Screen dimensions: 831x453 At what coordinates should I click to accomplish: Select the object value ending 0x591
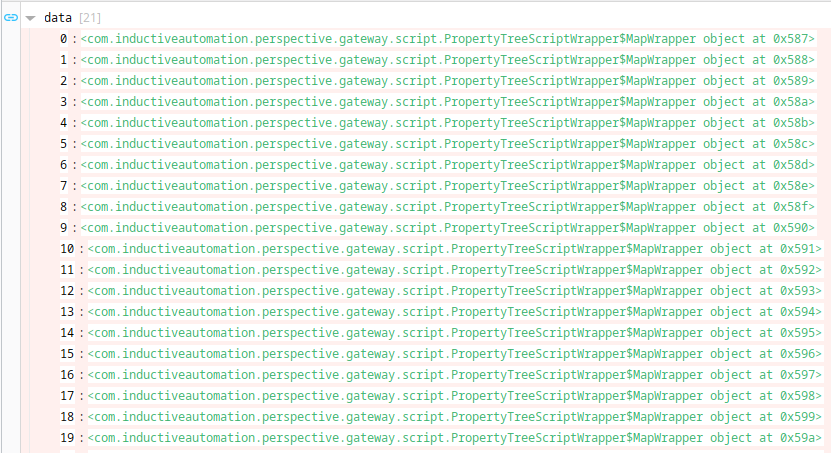[x=455, y=249]
